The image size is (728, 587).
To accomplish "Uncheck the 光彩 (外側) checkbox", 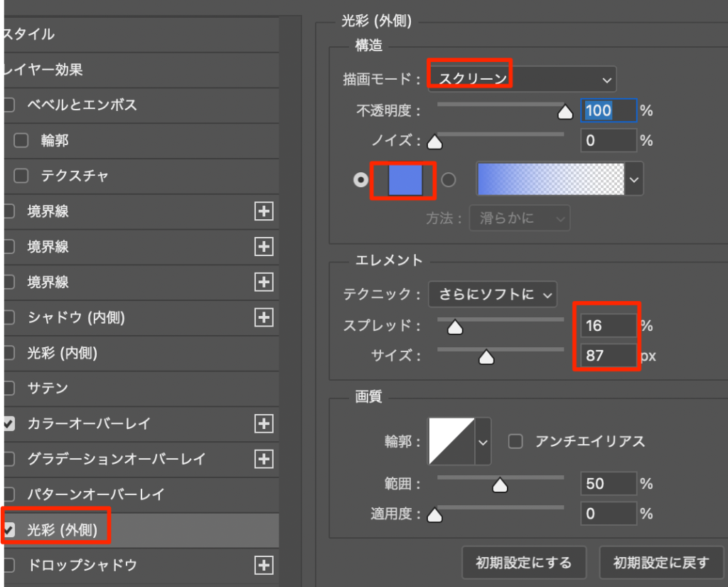I will coord(9,530).
